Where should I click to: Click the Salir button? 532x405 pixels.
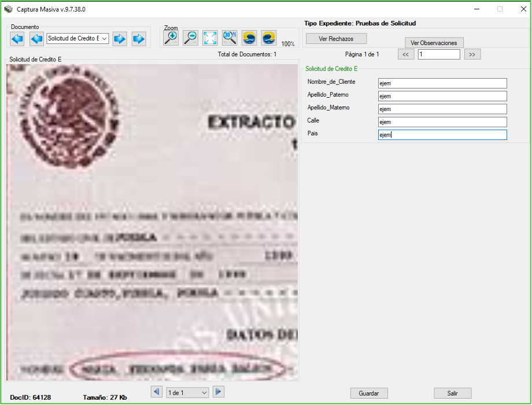click(452, 393)
